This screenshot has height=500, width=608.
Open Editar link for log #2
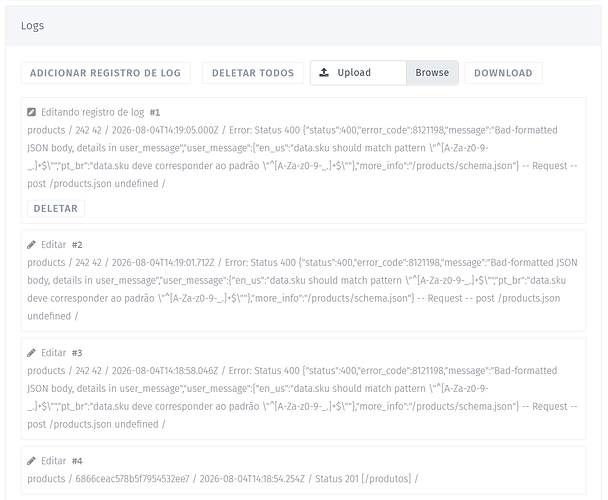pos(54,245)
